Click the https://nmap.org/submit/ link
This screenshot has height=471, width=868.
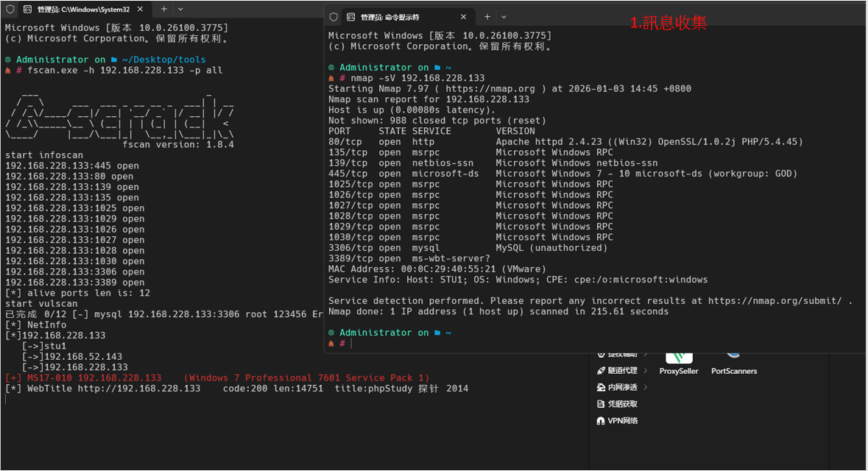[x=775, y=301]
